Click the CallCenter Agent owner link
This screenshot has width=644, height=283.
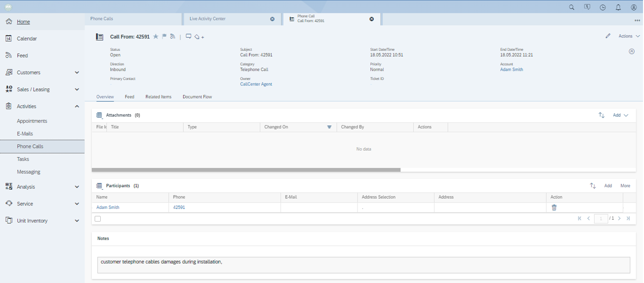click(x=256, y=84)
